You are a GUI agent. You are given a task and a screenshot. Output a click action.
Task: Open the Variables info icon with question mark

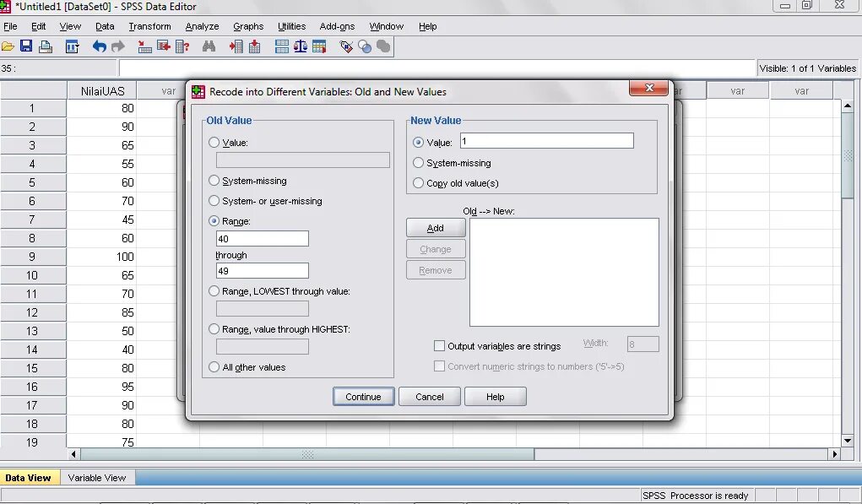pyautogui.click(x=182, y=47)
